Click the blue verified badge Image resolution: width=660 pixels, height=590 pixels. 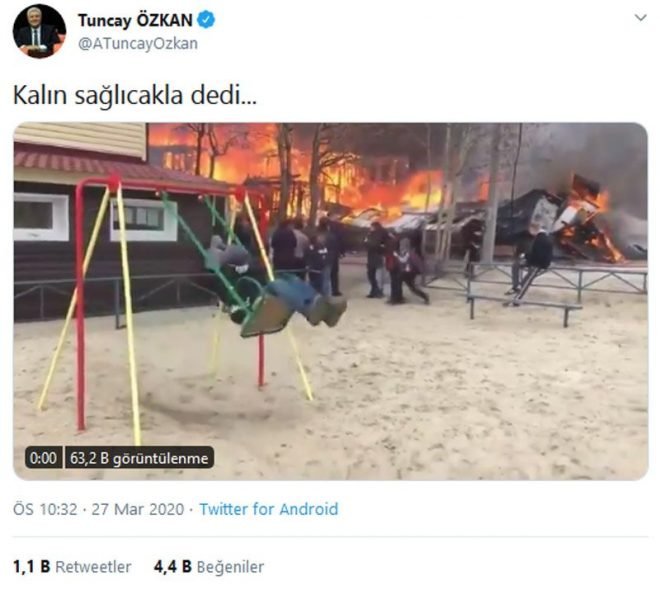(x=206, y=20)
